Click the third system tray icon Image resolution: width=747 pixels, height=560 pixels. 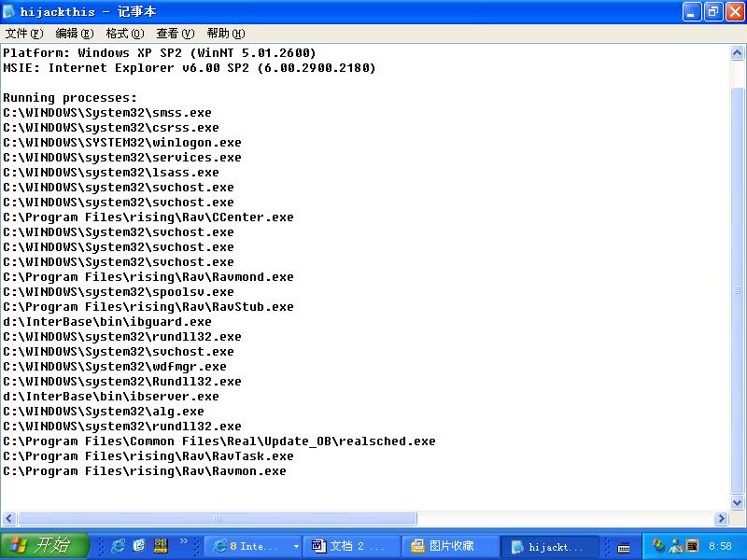click(x=692, y=546)
